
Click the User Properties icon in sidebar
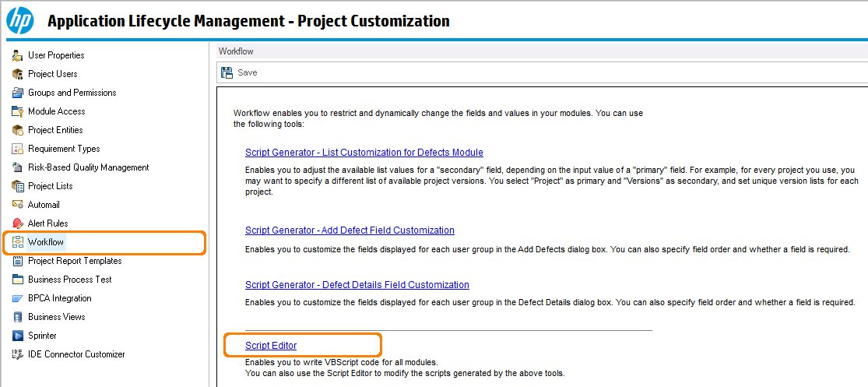[x=18, y=55]
